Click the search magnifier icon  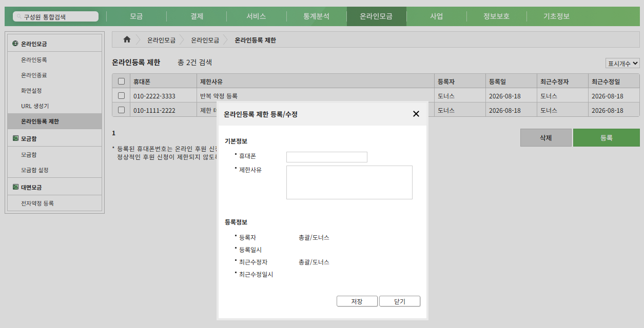click(x=19, y=17)
